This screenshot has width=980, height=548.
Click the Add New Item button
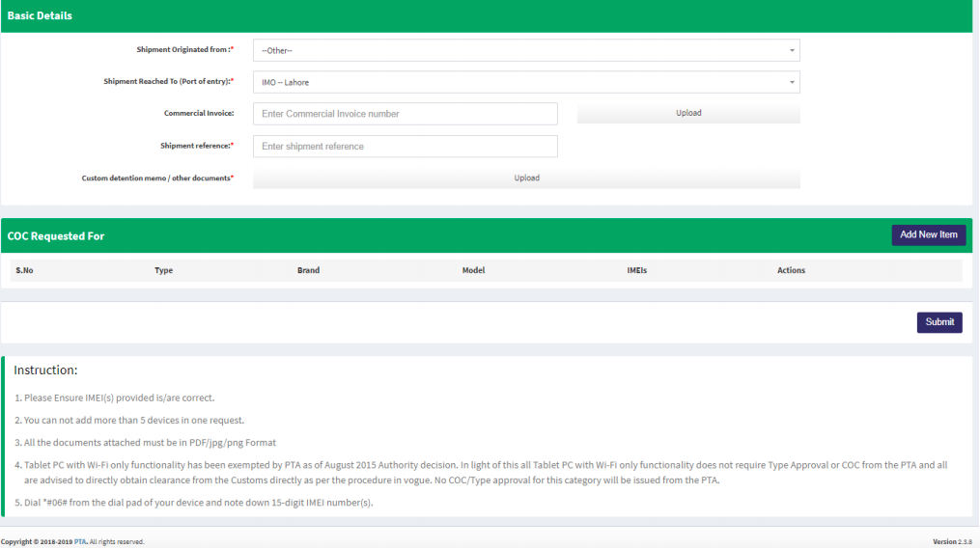(x=928, y=235)
